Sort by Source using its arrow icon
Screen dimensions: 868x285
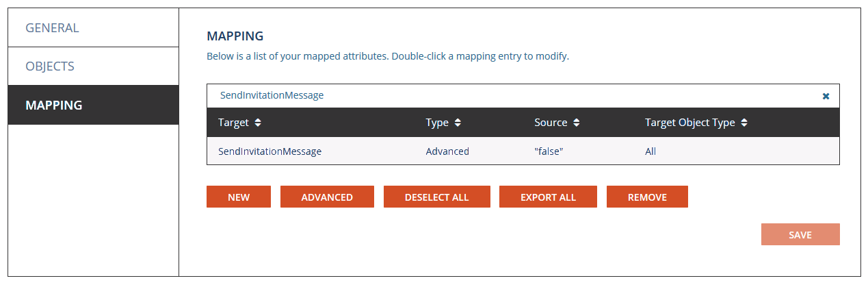577,123
